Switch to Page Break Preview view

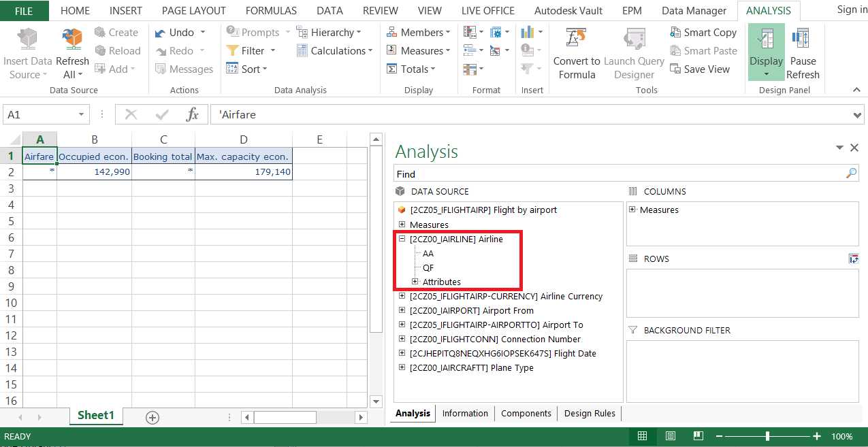698,436
